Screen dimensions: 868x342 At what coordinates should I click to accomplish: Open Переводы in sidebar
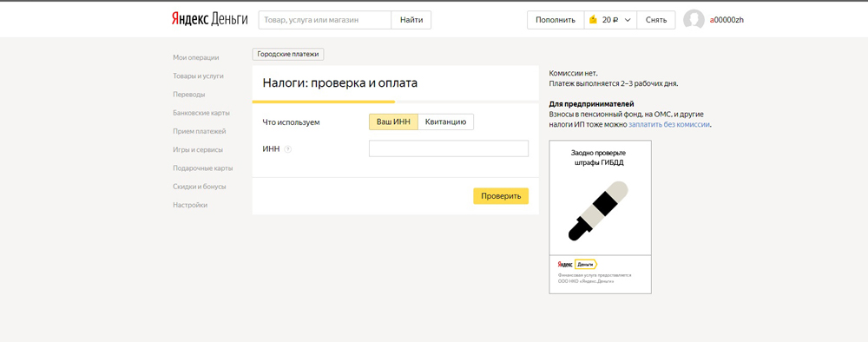pyautogui.click(x=188, y=95)
